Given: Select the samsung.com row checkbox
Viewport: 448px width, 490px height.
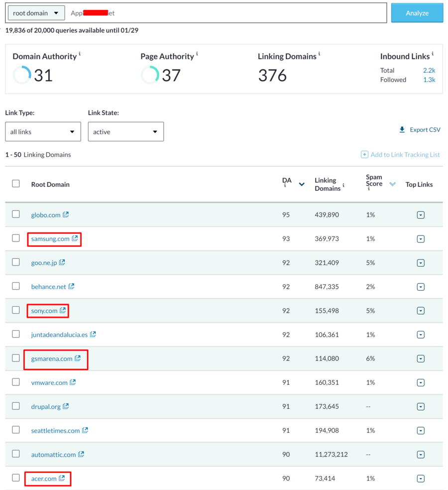Looking at the screenshot, I should [x=16, y=238].
